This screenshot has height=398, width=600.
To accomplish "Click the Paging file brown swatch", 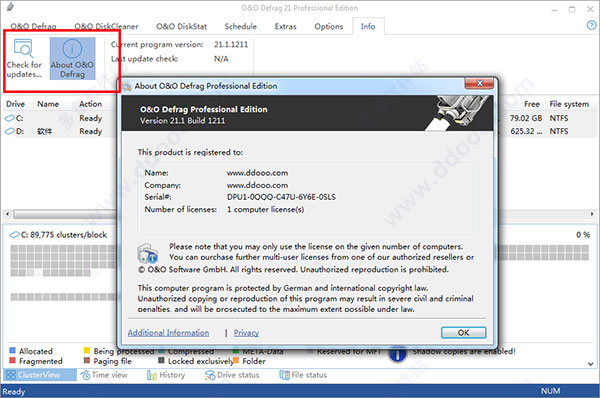I will click(x=87, y=360).
